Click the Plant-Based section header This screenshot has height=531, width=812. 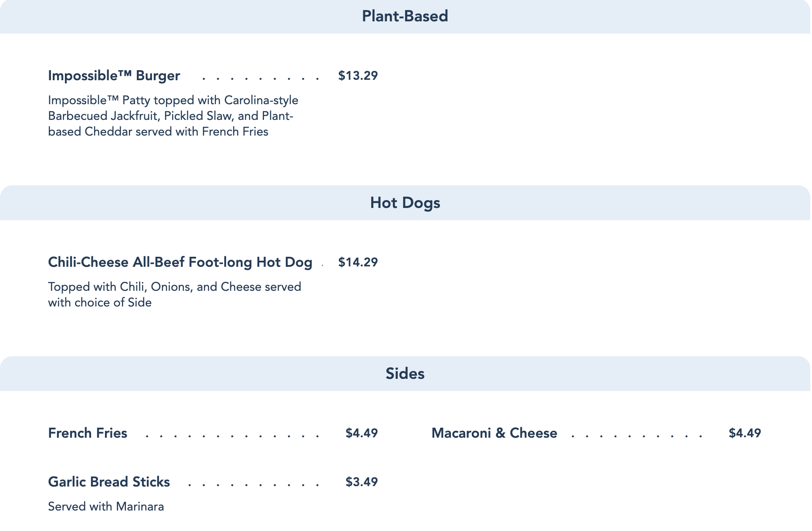pyautogui.click(x=405, y=16)
